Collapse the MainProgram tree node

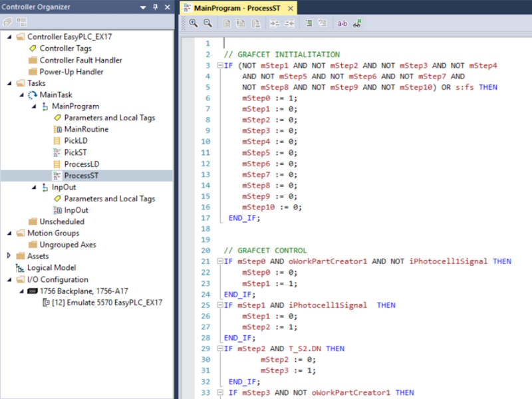(35, 106)
